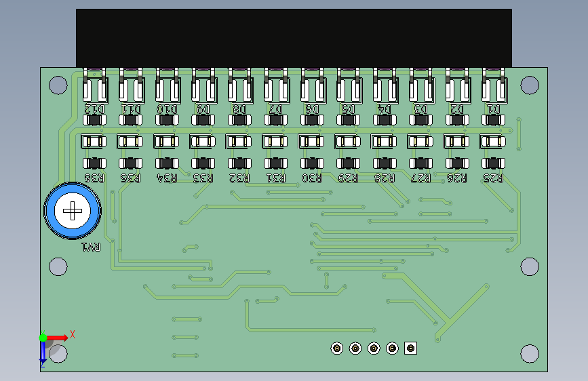Pick the D6 designator label
The height and width of the screenshot is (381, 588).
click(312, 109)
